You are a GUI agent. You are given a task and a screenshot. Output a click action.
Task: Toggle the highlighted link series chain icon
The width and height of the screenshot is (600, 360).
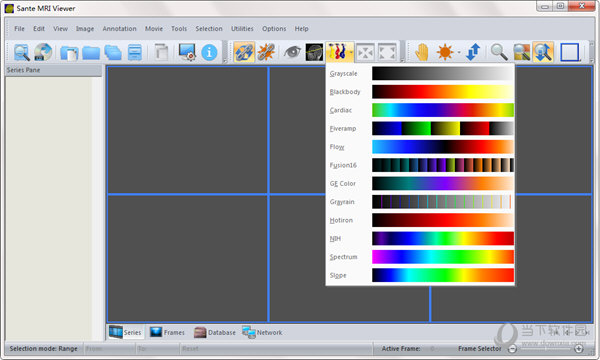244,52
